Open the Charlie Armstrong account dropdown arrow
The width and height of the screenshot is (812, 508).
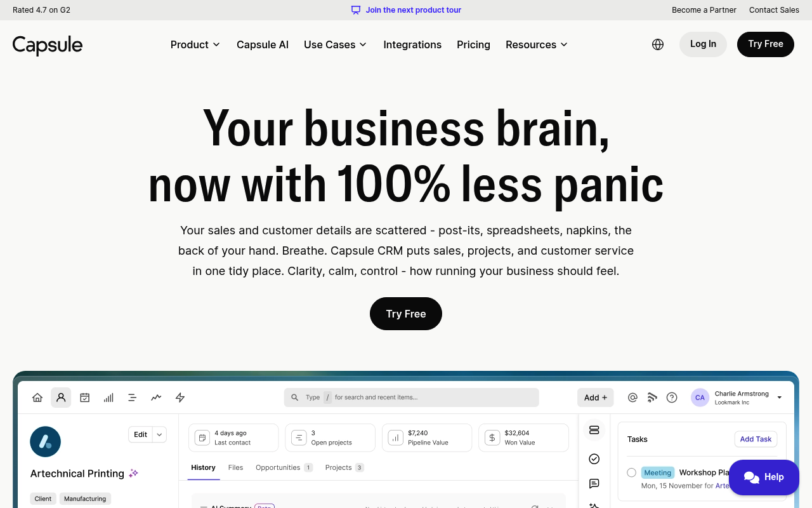[780, 398]
